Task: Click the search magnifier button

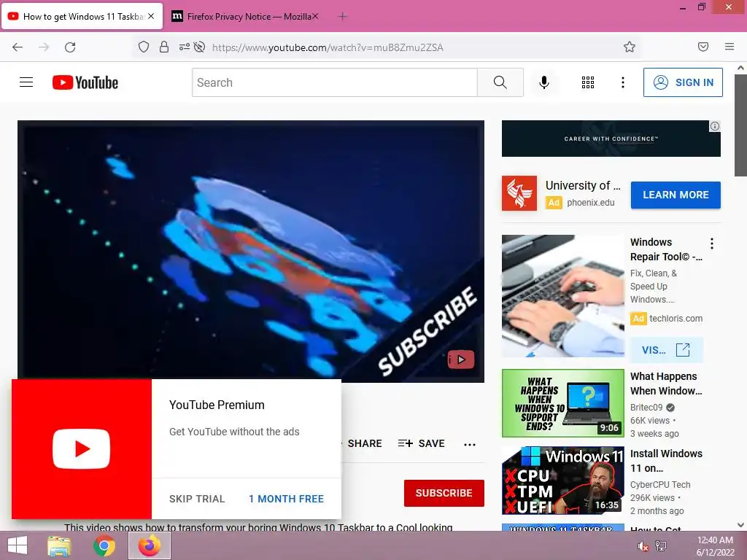Action: point(500,82)
